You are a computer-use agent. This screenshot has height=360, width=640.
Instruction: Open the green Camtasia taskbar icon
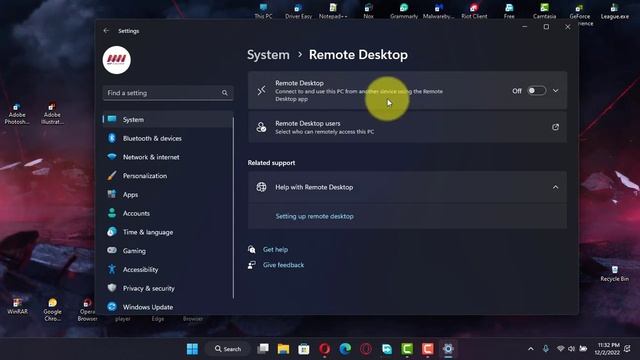pos(407,349)
